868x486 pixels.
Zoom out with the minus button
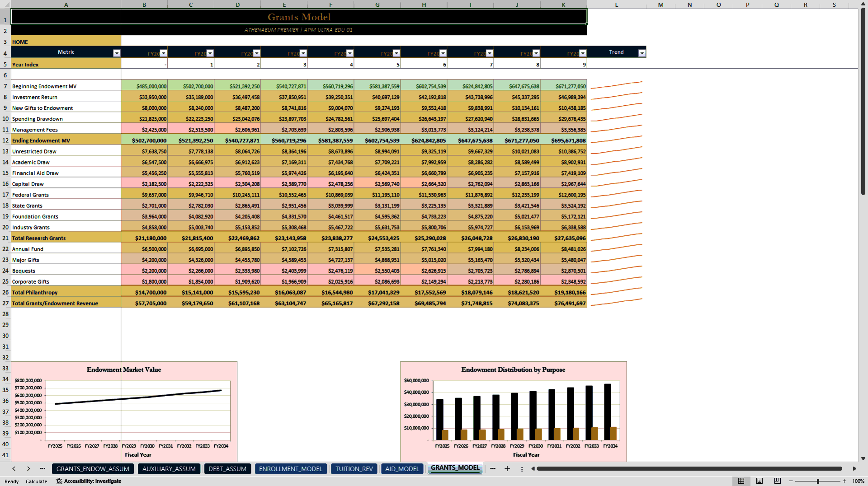pyautogui.click(x=791, y=481)
